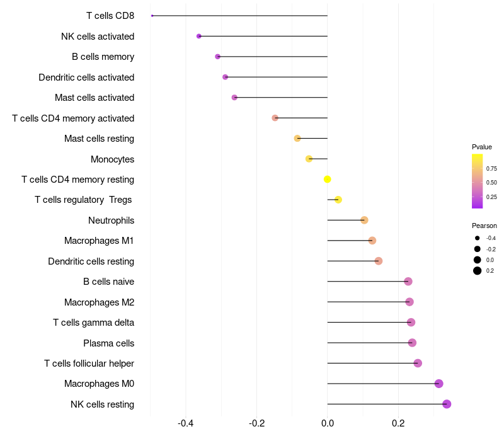The image size is (504, 441).
Task: Click the 0.2 x-axis tick label
Action: click(398, 423)
